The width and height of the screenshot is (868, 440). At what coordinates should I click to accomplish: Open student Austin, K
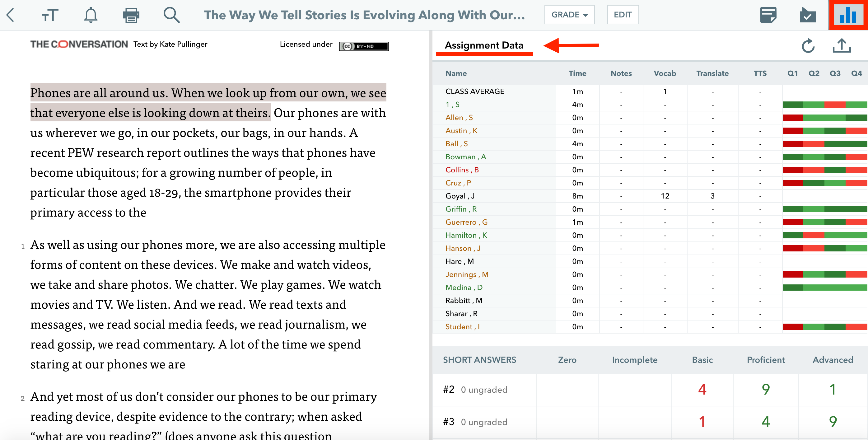[x=461, y=131]
